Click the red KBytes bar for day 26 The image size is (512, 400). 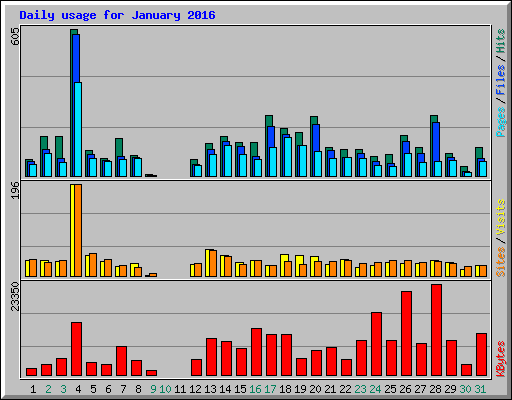[406, 334]
